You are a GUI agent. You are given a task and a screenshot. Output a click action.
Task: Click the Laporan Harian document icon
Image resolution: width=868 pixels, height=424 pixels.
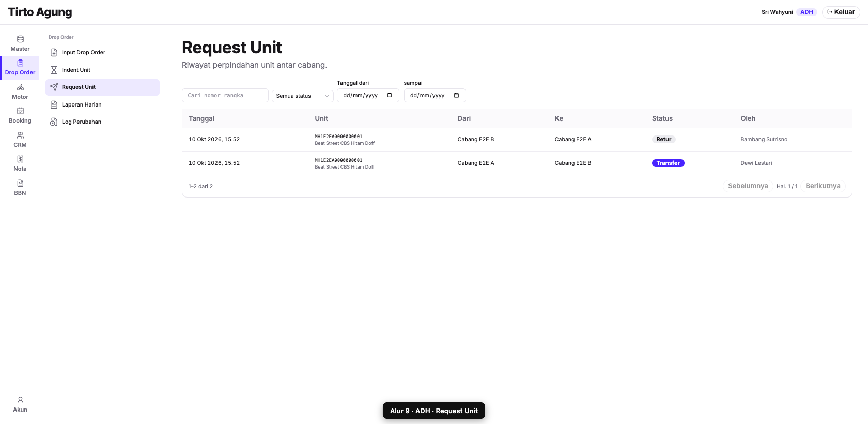click(54, 104)
